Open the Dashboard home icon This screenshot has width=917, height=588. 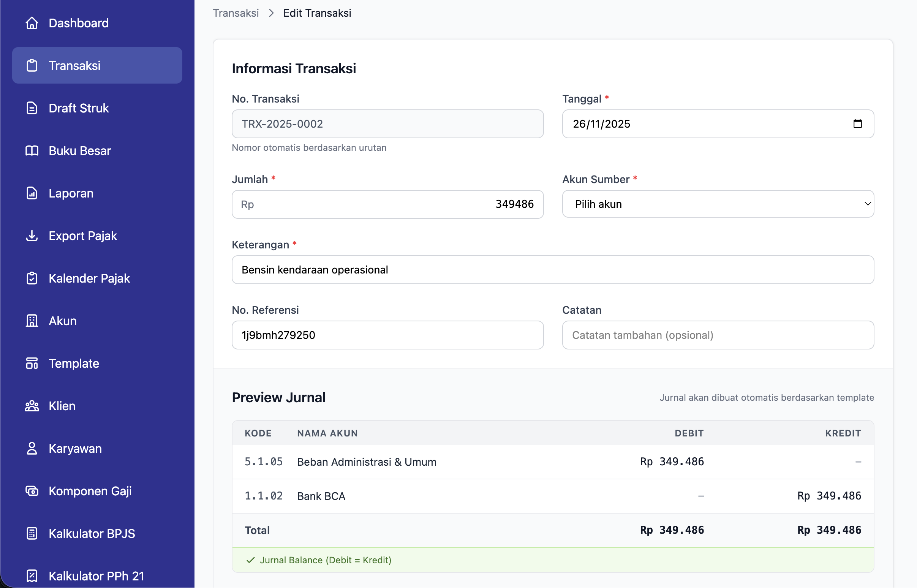(32, 23)
